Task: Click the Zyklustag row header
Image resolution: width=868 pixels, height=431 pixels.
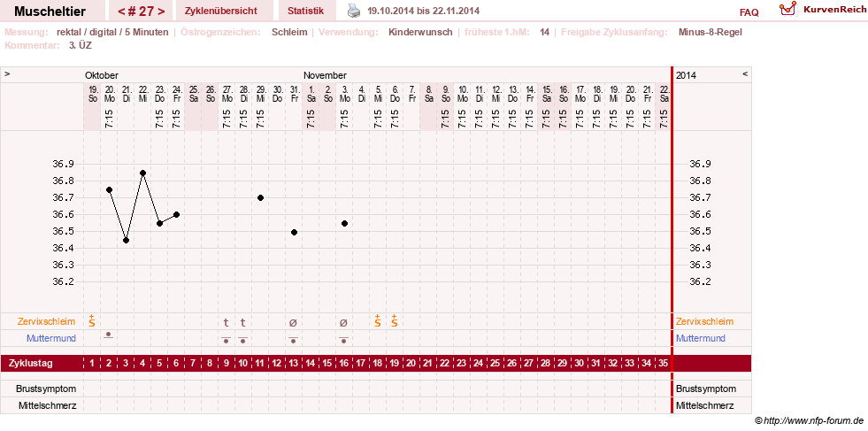Action: (x=31, y=364)
